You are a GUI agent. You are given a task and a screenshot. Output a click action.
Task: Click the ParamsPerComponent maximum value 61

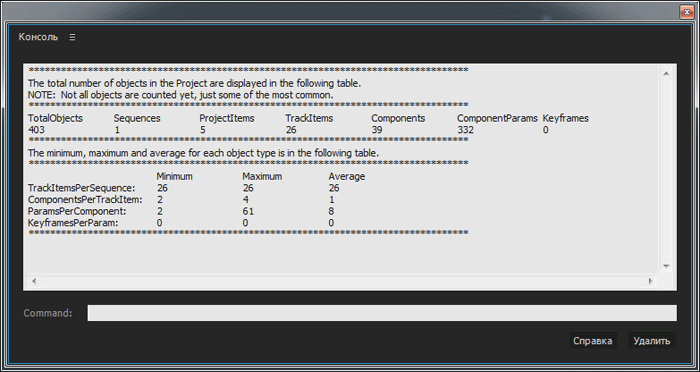248,211
